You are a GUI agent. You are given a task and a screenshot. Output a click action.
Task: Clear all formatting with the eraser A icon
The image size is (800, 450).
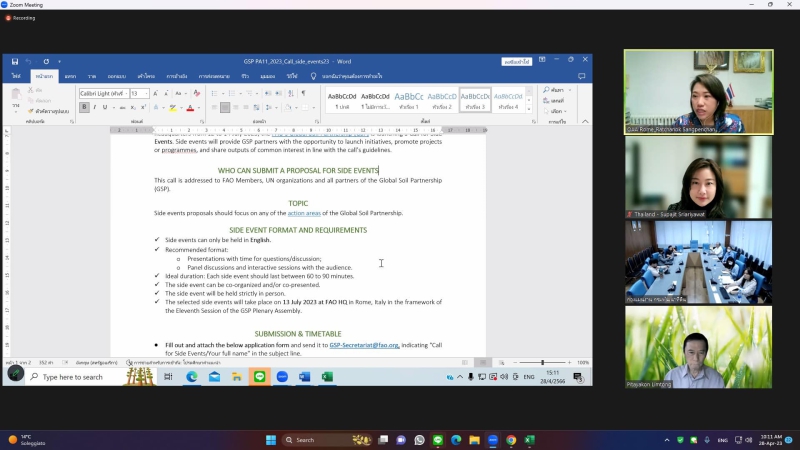(x=196, y=93)
